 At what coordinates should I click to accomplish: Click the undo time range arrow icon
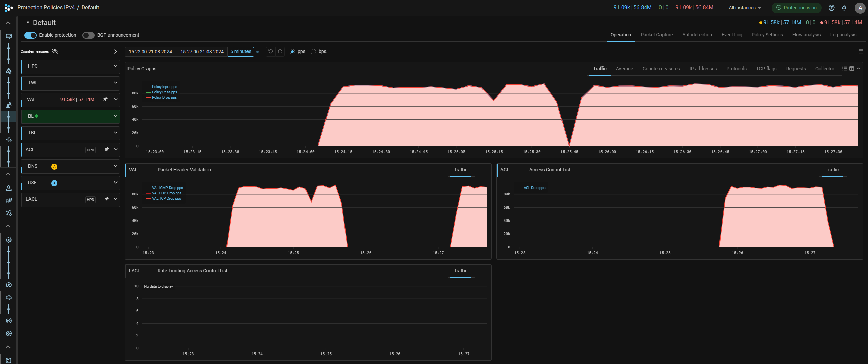(270, 52)
